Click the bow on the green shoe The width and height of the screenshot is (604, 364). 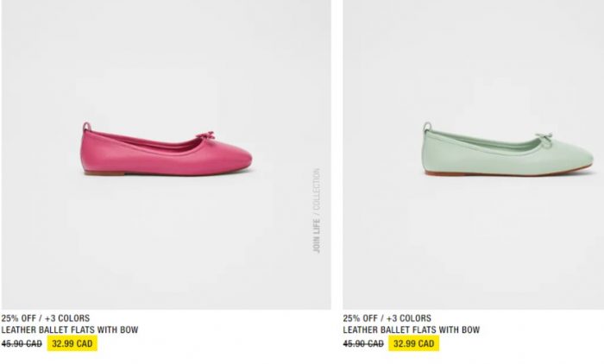[x=544, y=137]
